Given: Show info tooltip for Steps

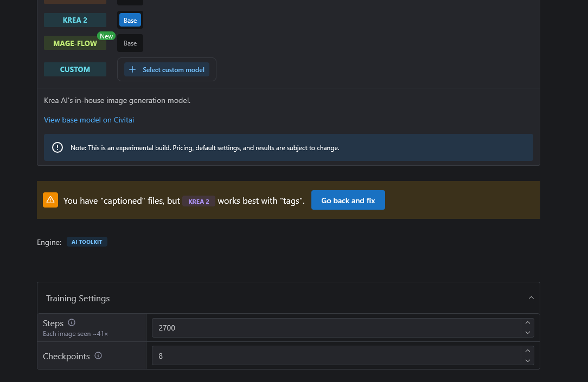Looking at the screenshot, I should point(72,322).
